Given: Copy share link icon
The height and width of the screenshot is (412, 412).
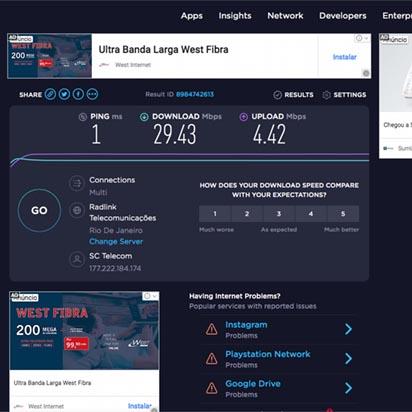Looking at the screenshot, I should coord(50,94).
